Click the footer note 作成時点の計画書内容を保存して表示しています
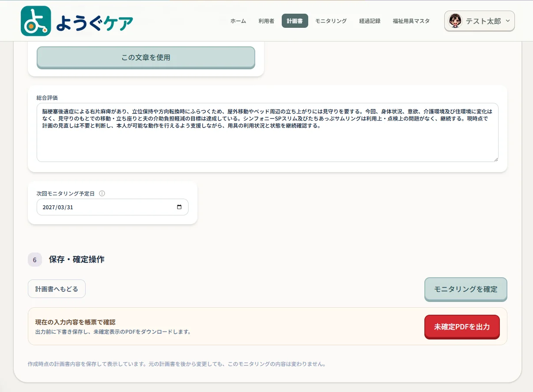 click(177, 364)
